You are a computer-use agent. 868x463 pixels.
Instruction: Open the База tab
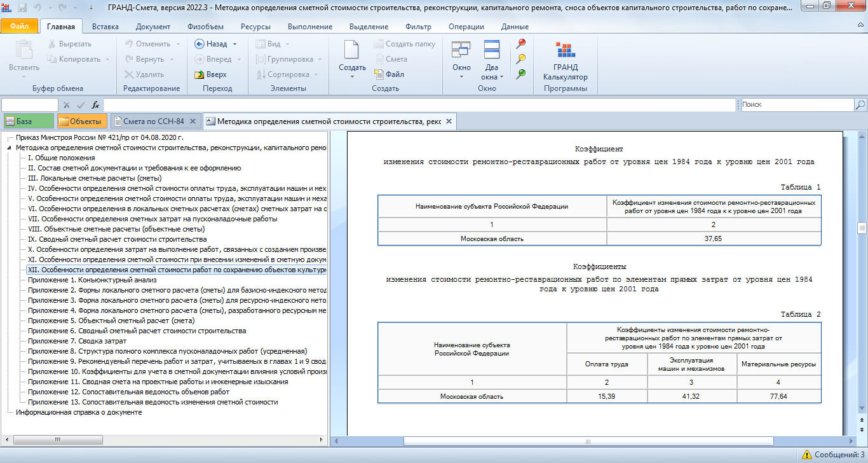point(28,121)
